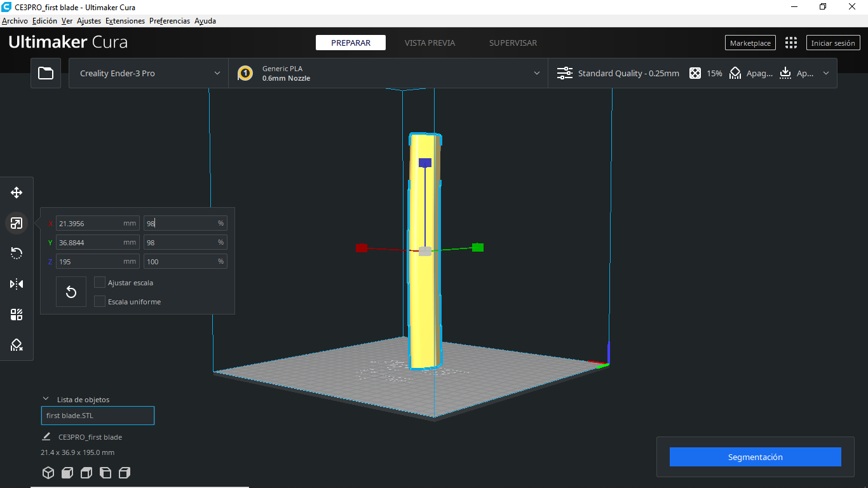The image size is (868, 488).
Task: Click the blue Z-axis scale handle
Action: [x=425, y=163]
